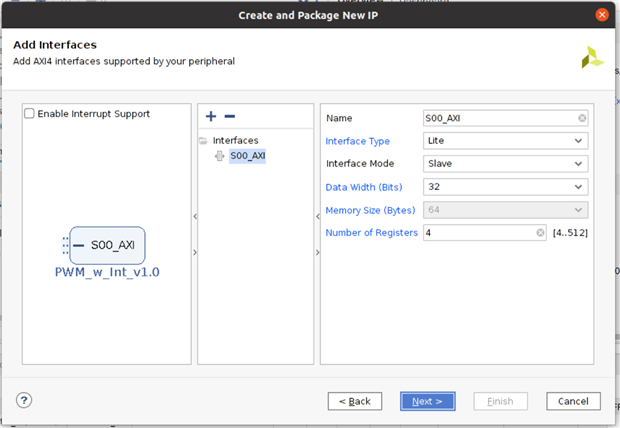Viewport: 620px width, 428px height.
Task: Click the minus port icon on the S00_AXI block
Action: [x=79, y=245]
